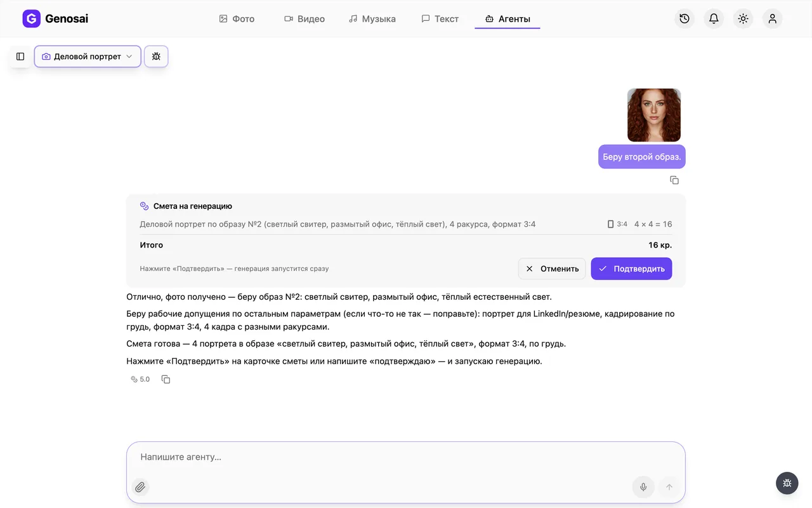Open the user profile icon
Viewport: 812px width, 508px height.
[x=772, y=19]
